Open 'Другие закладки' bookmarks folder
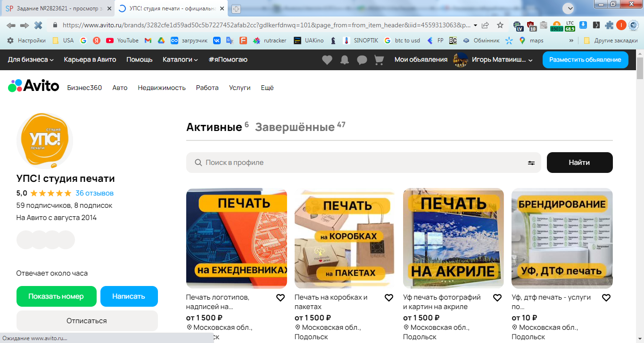644x343 pixels. [x=611, y=41]
